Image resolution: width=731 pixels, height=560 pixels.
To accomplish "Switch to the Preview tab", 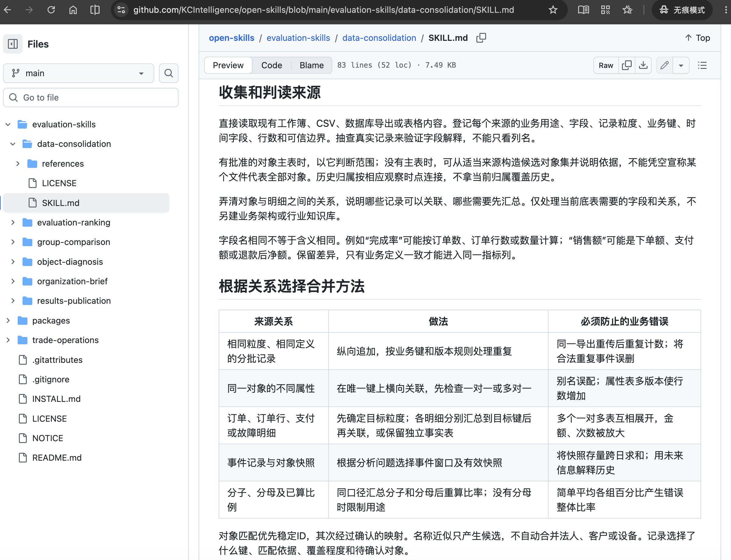I will click(x=228, y=65).
